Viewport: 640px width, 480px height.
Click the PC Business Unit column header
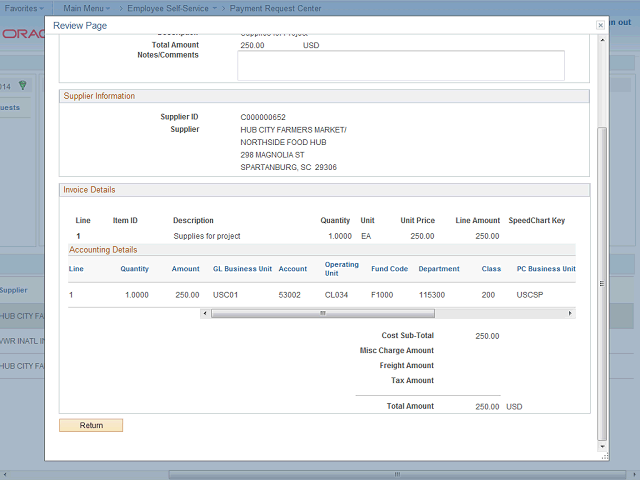tap(546, 269)
